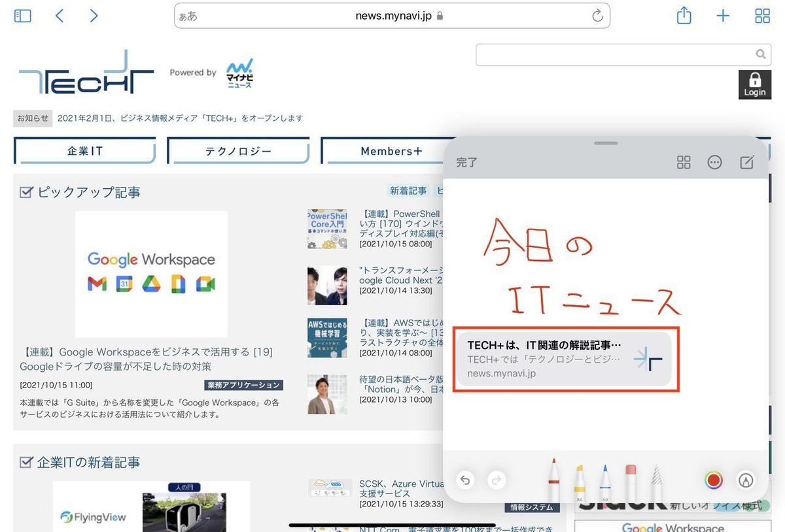The width and height of the screenshot is (785, 532).
Task: Click the 業務アプリケーション category tag
Action: click(x=243, y=385)
